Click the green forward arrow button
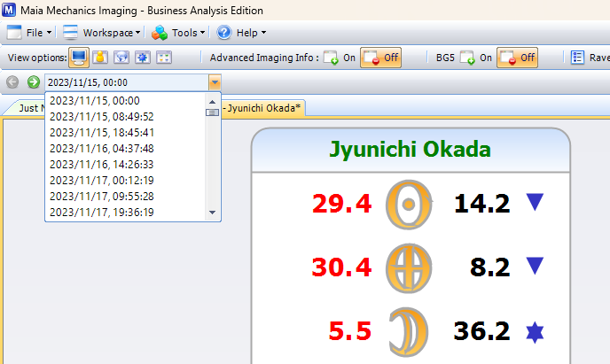Viewport: 610px width, 364px height. click(34, 82)
